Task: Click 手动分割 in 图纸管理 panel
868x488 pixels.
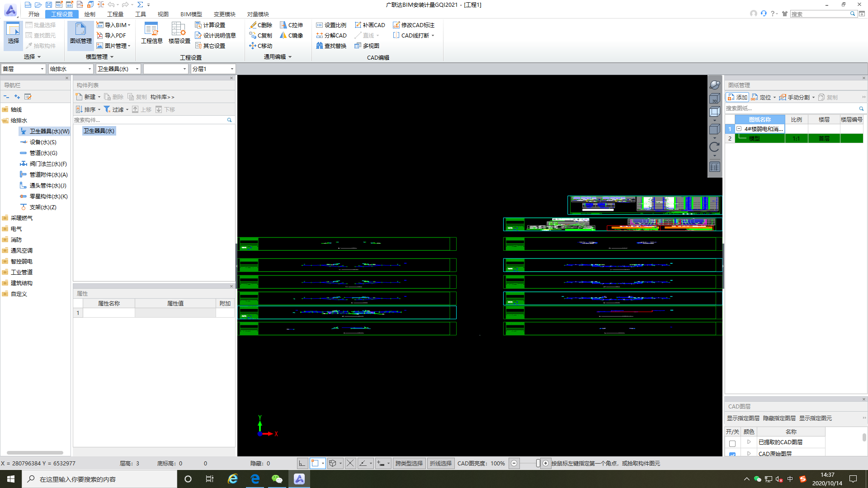Action: click(794, 97)
